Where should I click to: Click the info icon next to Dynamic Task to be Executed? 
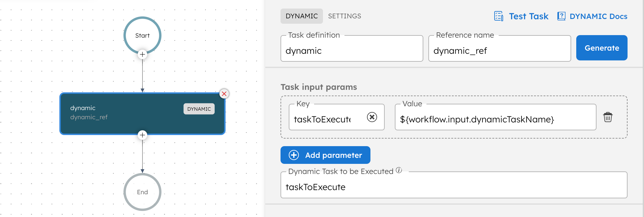[x=399, y=170]
